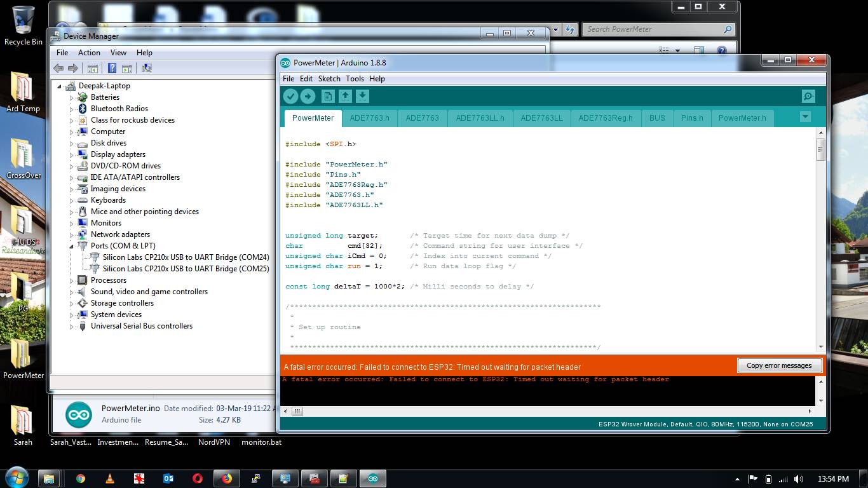
Task: Collapse the Deepak-Laptop root node
Action: click(60, 86)
